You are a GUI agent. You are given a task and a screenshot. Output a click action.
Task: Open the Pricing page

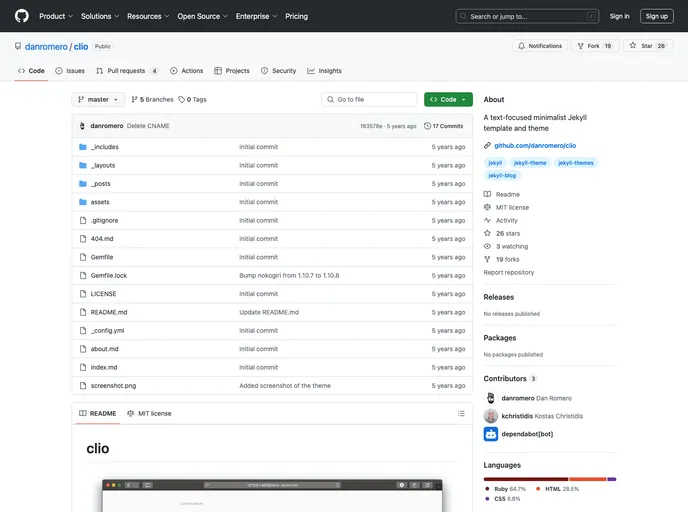point(297,16)
